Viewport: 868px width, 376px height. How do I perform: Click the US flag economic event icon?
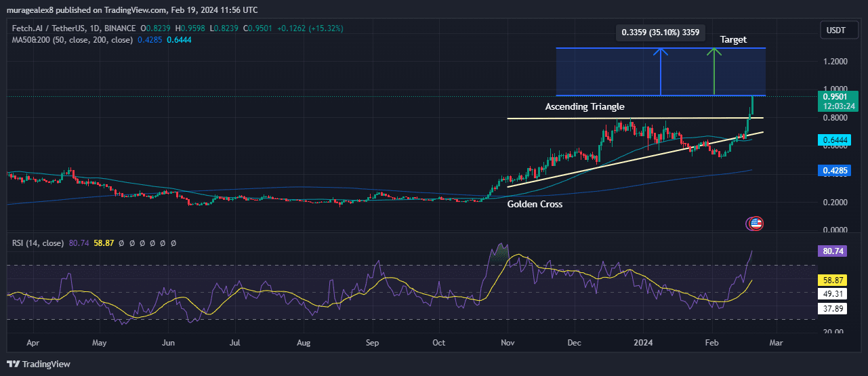(x=755, y=223)
